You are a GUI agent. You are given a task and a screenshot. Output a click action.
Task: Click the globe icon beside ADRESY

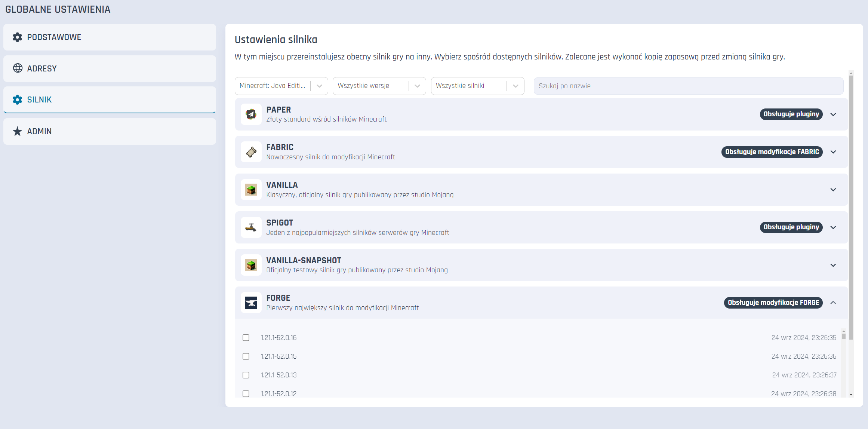pos(18,68)
